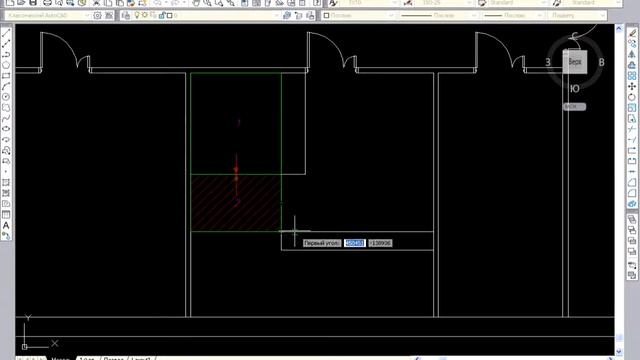640x360 pixels.
Task: Open the table style Standard dropdown
Action: coord(518,3)
